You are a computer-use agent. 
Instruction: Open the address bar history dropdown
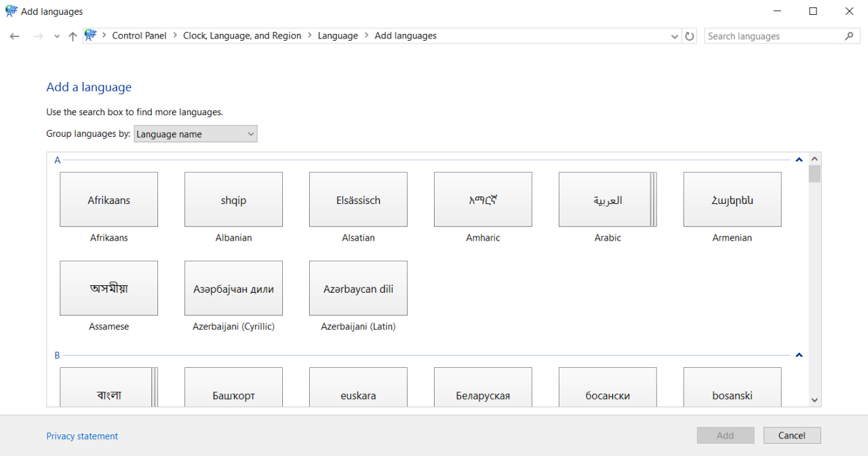coord(675,37)
